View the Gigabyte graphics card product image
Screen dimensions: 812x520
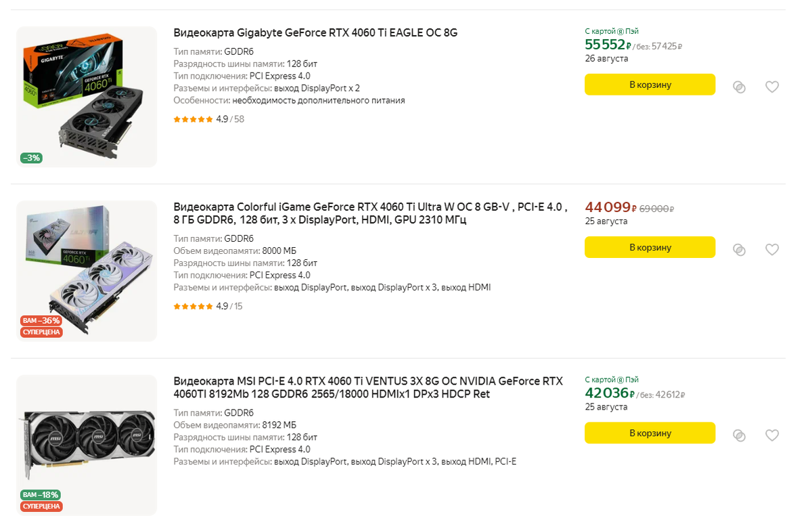[x=87, y=96]
